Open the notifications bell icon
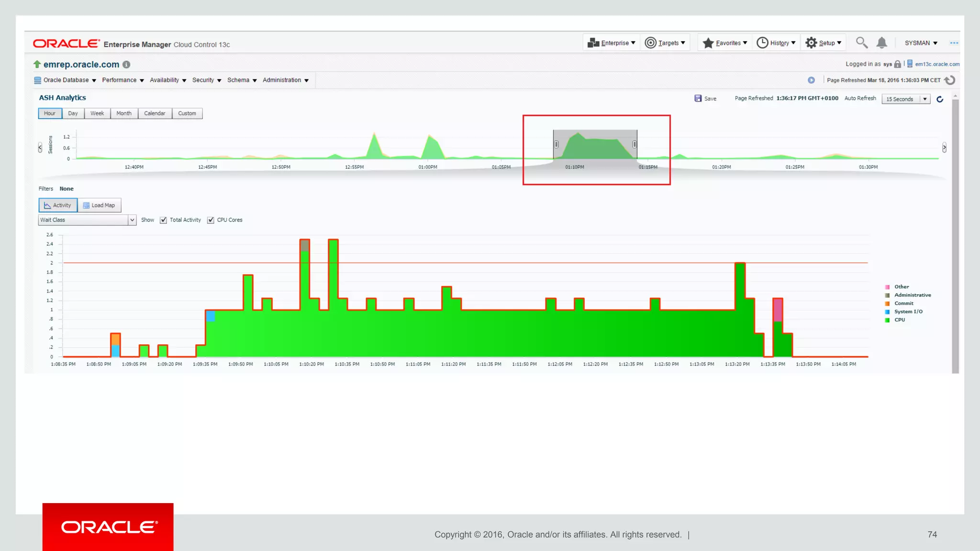The height and width of the screenshot is (551, 980). pos(881,43)
